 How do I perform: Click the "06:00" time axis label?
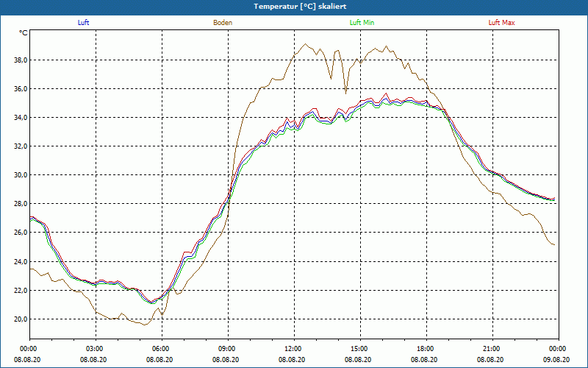pos(162,349)
